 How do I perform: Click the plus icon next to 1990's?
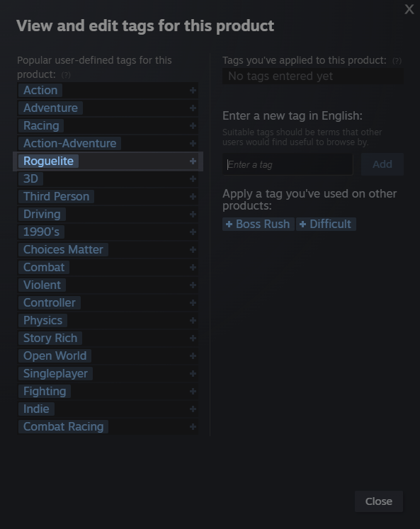pos(193,232)
